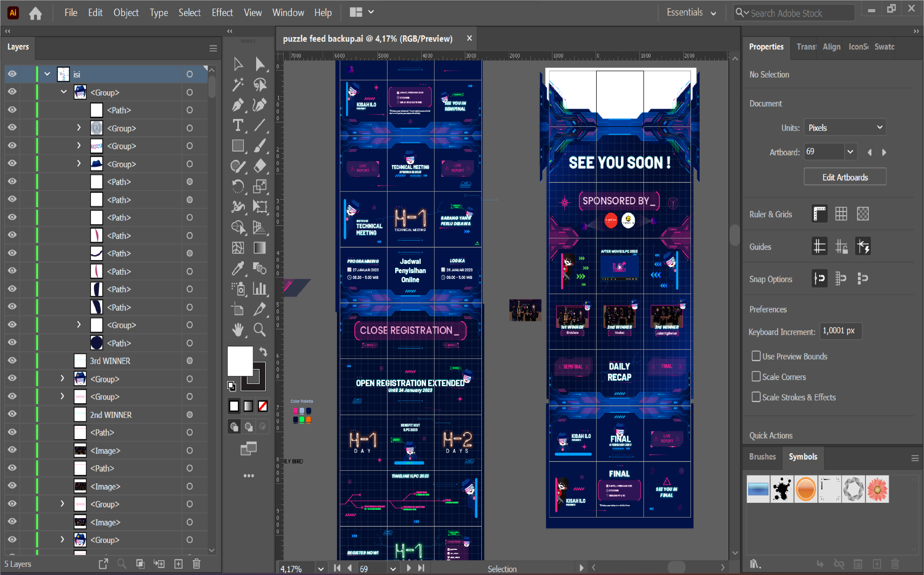This screenshot has height=575, width=924.
Task: Collapse the first Group under isi
Action: (64, 92)
